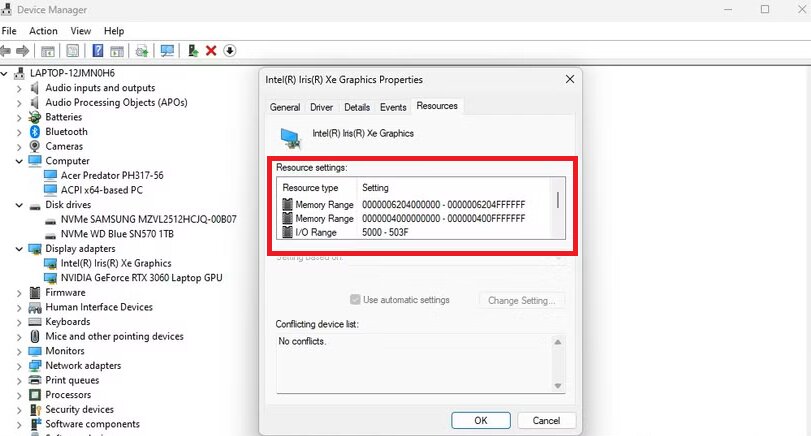Screen dimensions: 811x436
Task: Expand the Firmware category
Action: [19, 293]
